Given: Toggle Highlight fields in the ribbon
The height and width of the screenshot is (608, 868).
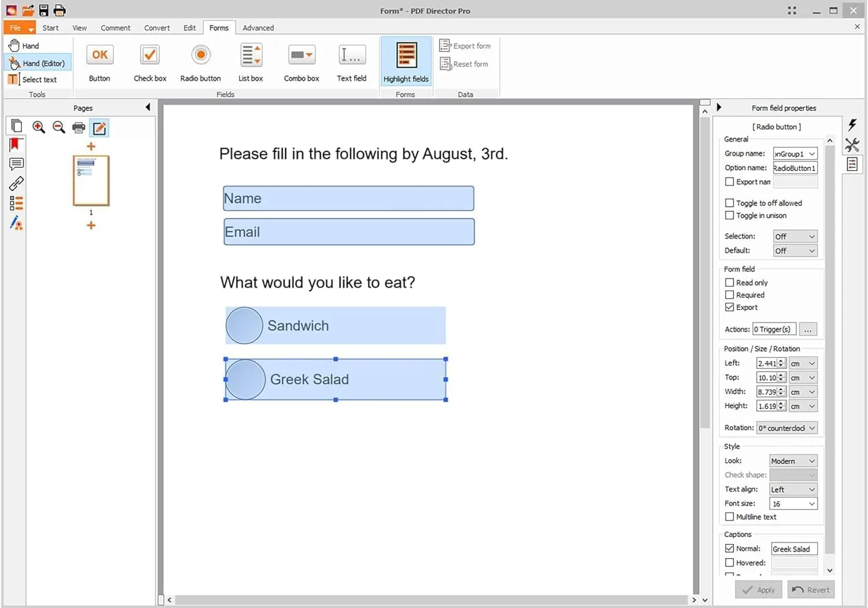Looking at the screenshot, I should [x=405, y=62].
